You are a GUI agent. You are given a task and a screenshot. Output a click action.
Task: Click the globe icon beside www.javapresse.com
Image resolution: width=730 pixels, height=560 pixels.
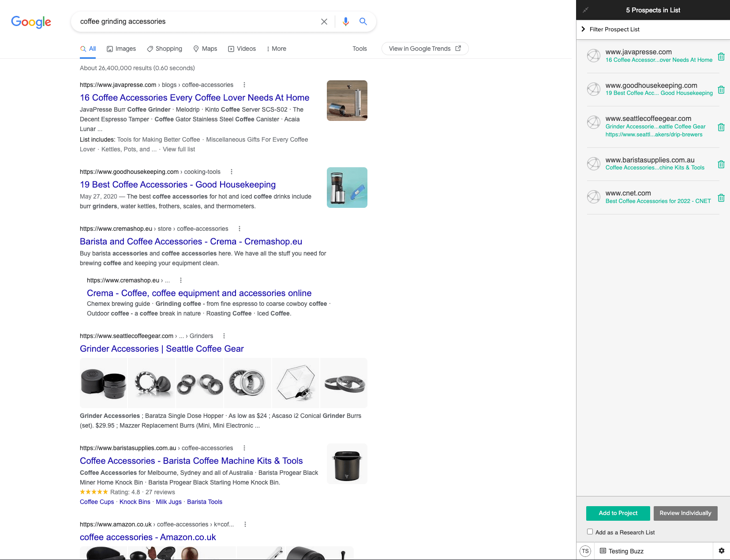click(594, 56)
